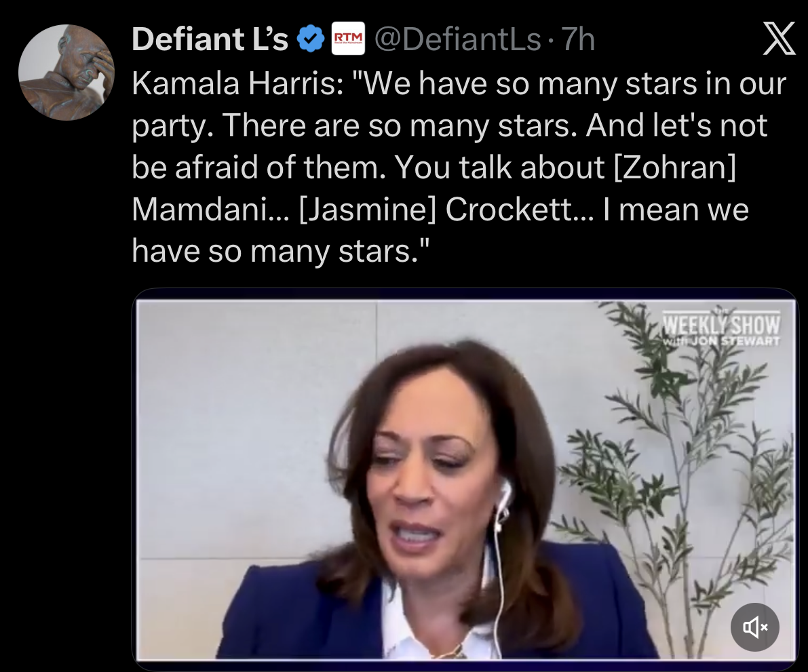808x672 pixels.
Task: Click the red RTM affiliation badge
Action: click(347, 40)
